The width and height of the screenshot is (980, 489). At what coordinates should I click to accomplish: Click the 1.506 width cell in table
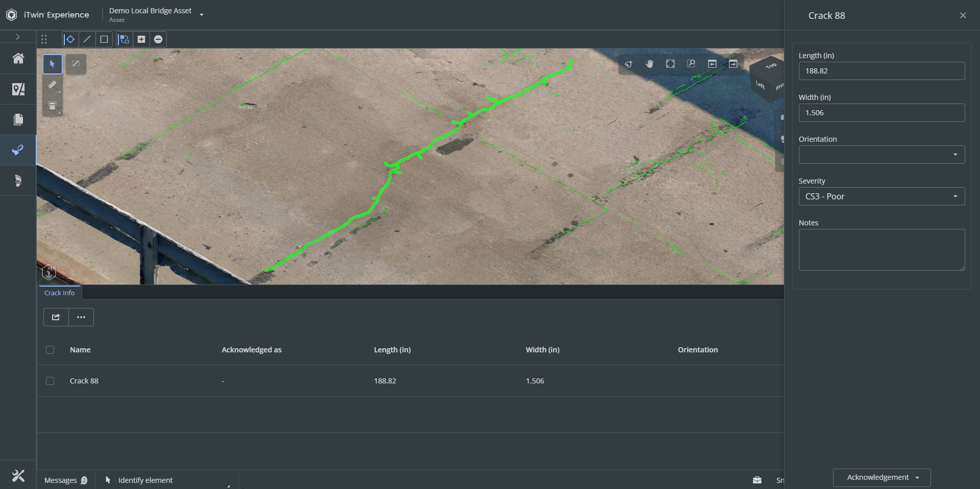coord(535,381)
